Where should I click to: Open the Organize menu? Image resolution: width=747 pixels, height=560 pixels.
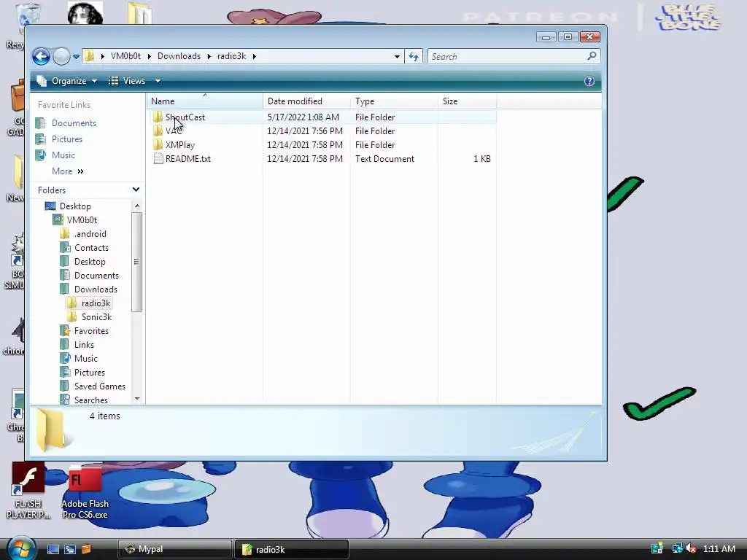67,81
